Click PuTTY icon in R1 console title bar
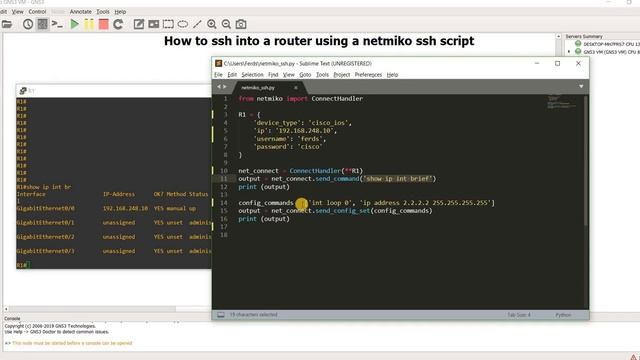The image size is (640, 360). 23,91
